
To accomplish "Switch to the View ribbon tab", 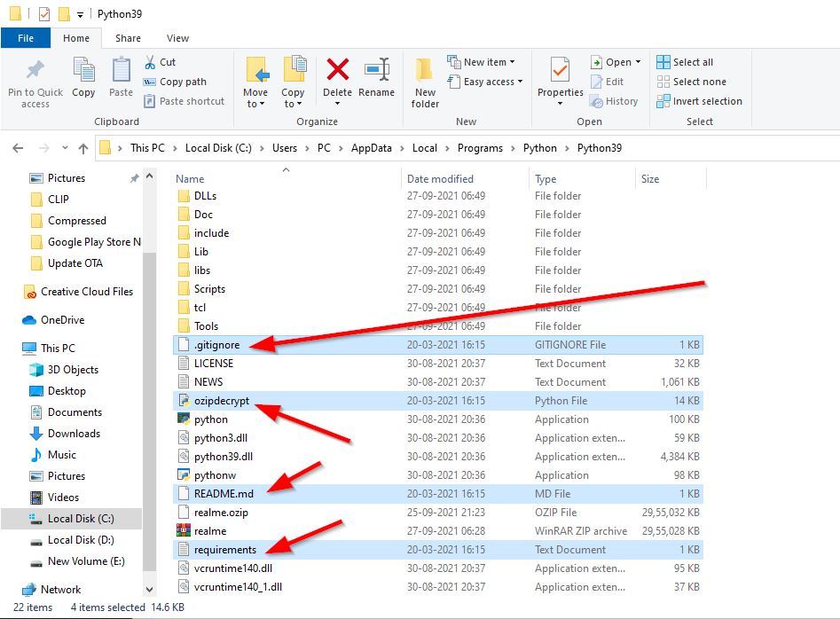I will point(177,38).
